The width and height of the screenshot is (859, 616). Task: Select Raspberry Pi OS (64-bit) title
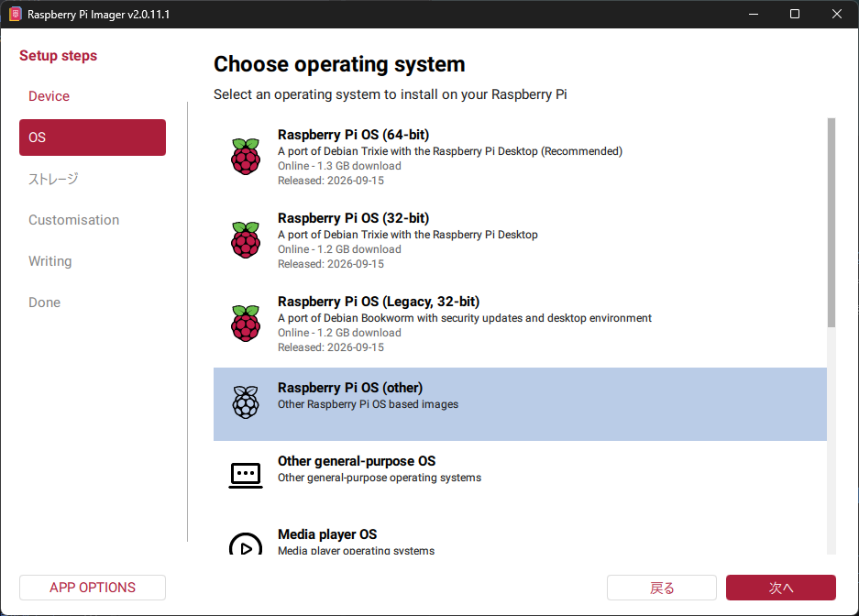coord(353,135)
